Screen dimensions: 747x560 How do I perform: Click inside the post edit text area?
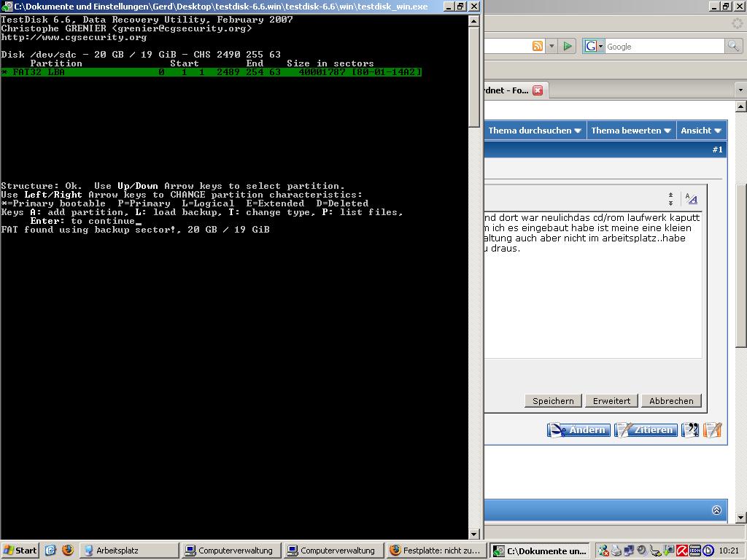tap(593, 285)
